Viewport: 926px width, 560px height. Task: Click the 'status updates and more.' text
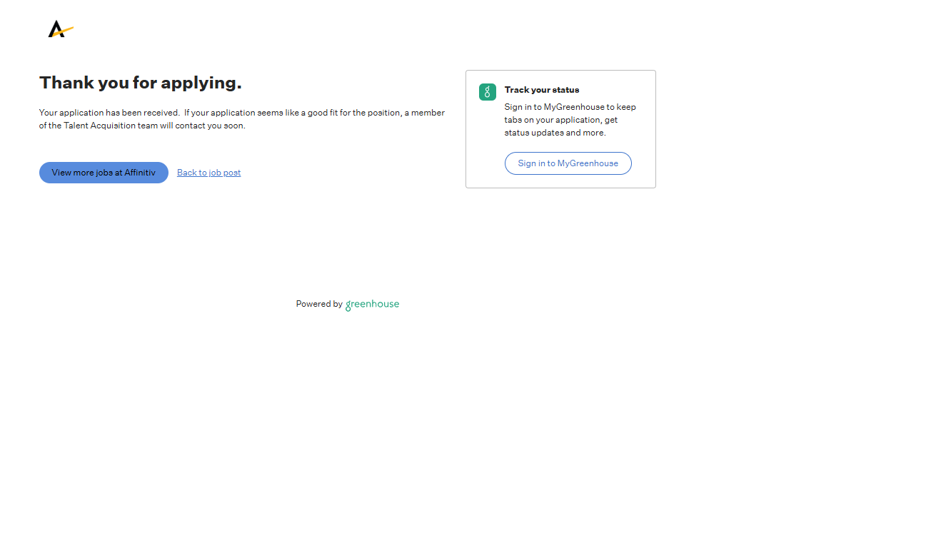click(555, 133)
